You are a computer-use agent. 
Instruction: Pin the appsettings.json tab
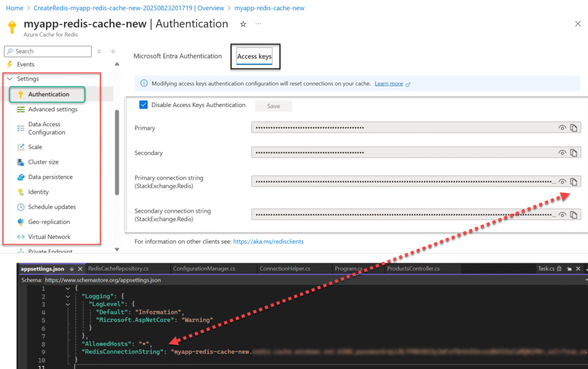[x=72, y=269]
